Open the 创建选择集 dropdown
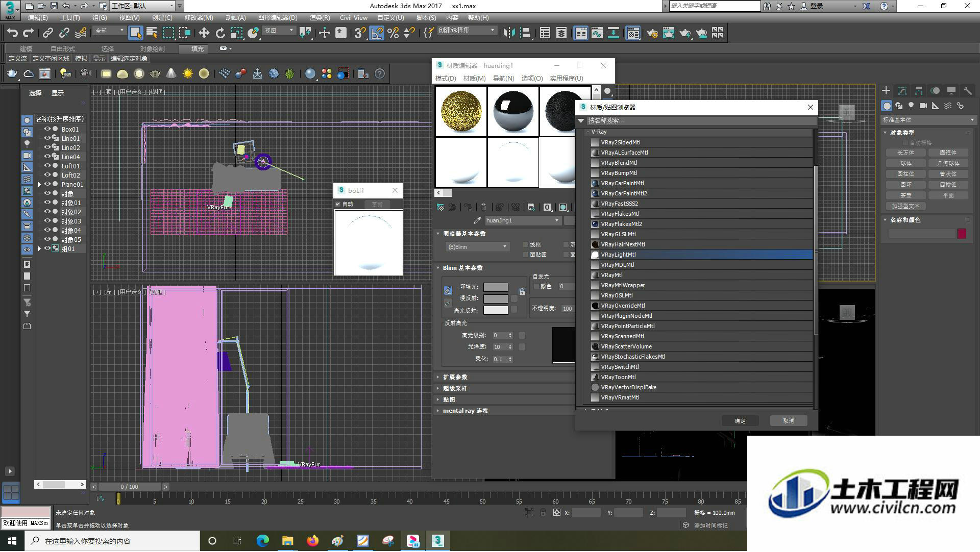980x552 pixels. coord(467,31)
